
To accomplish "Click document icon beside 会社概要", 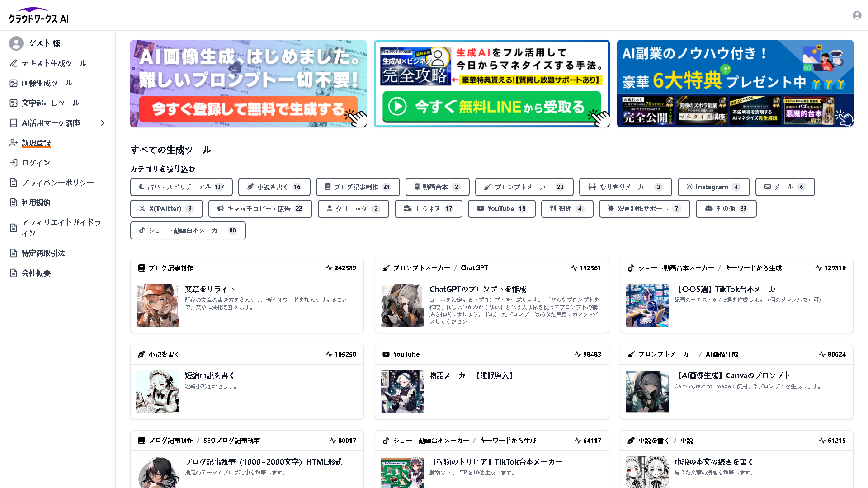I will (x=14, y=273).
